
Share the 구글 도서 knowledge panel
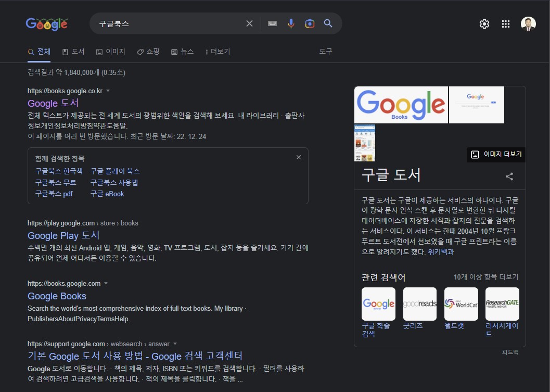click(x=509, y=176)
